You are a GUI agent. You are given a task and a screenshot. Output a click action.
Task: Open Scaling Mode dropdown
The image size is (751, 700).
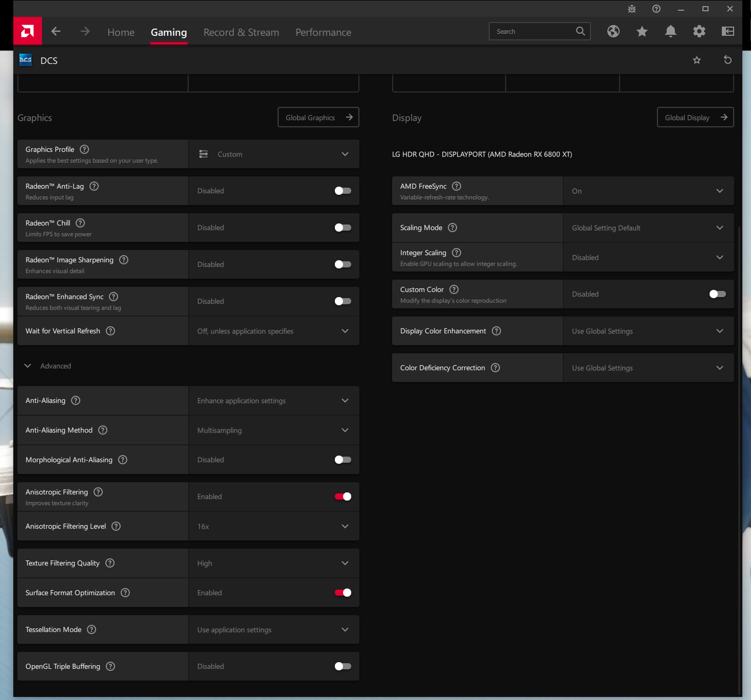[x=648, y=228]
